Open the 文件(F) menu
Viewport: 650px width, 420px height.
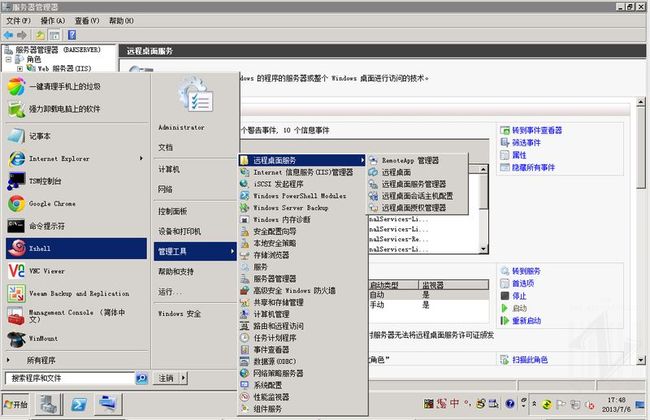(19, 21)
